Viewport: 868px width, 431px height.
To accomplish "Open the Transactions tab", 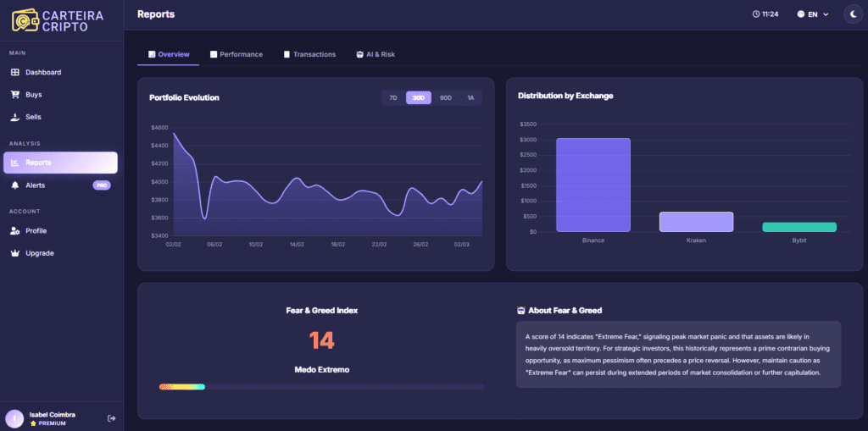I will [309, 54].
